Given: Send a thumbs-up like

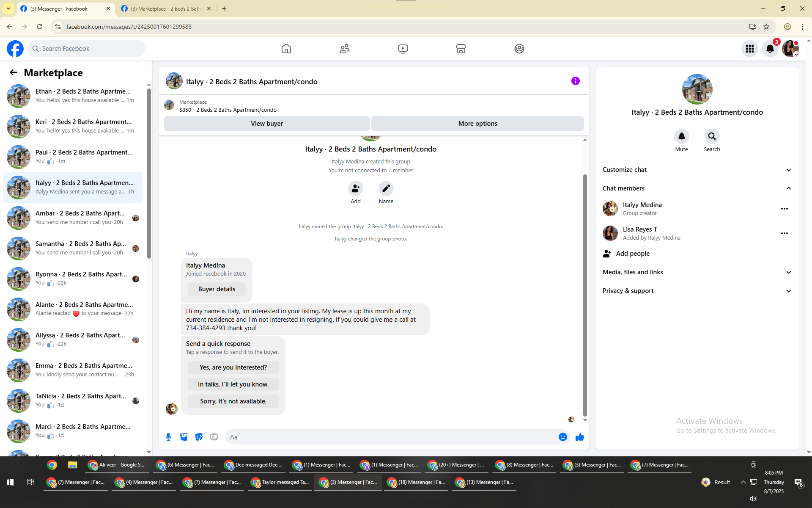Looking at the screenshot, I should point(580,437).
